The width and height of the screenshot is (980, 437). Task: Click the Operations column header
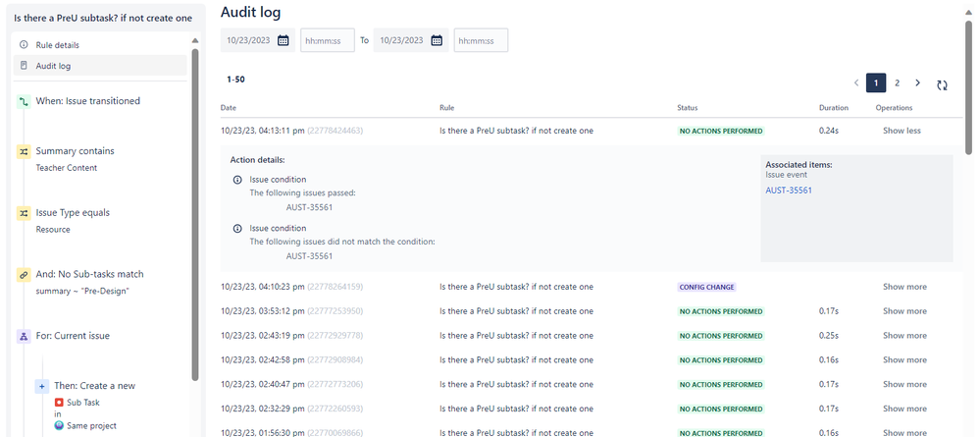click(x=894, y=108)
